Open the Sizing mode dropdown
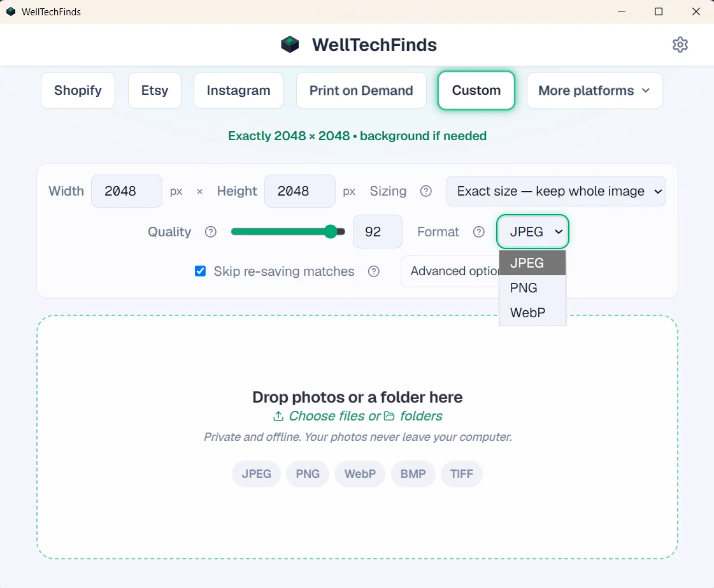714x588 pixels. click(555, 191)
